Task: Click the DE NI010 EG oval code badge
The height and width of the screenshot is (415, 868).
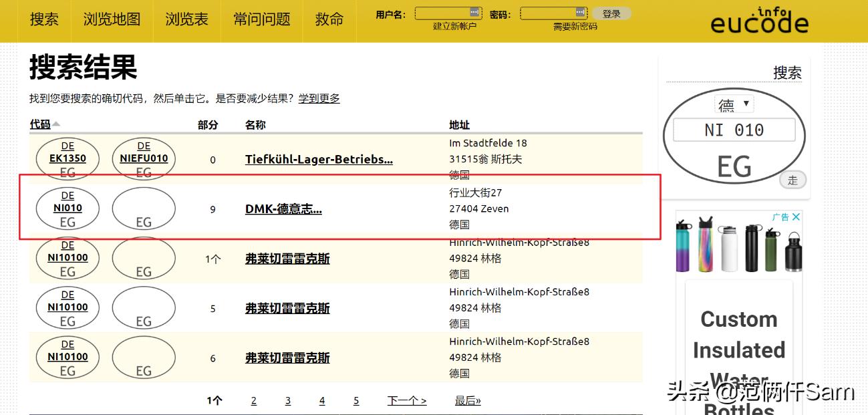Action: (x=67, y=208)
